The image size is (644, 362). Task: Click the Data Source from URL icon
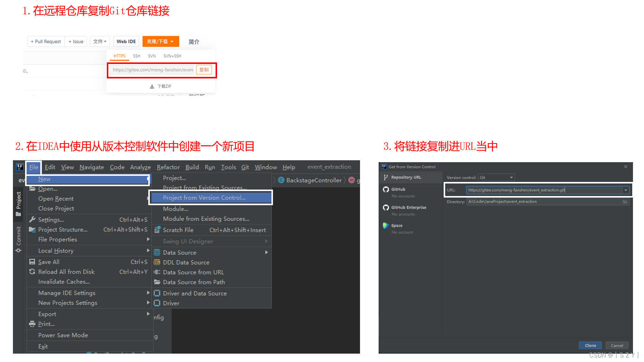(157, 272)
